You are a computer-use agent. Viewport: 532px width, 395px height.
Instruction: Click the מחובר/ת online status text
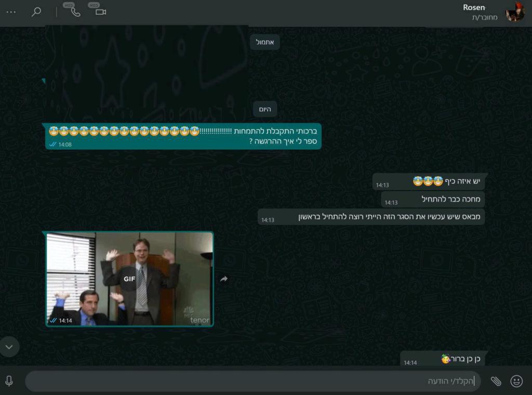pyautogui.click(x=485, y=17)
